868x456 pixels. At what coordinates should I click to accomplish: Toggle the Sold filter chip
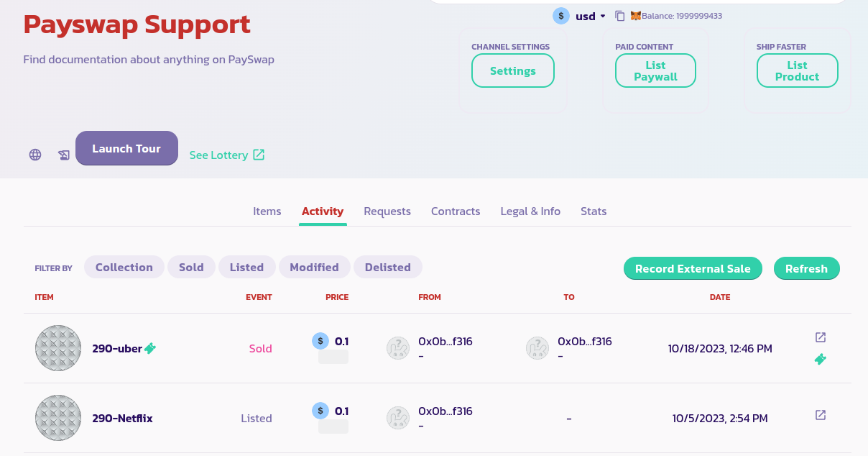[191, 267]
